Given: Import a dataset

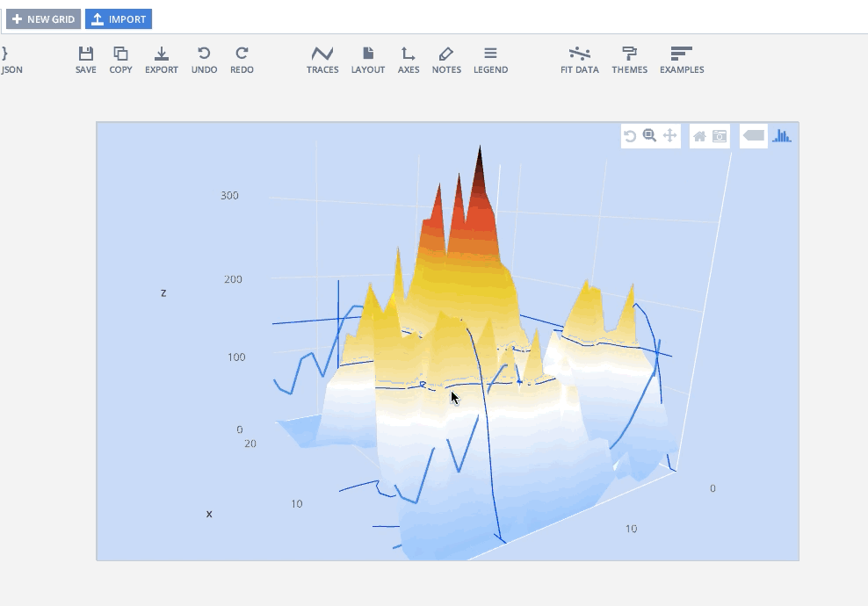Looking at the screenshot, I should pos(118,18).
